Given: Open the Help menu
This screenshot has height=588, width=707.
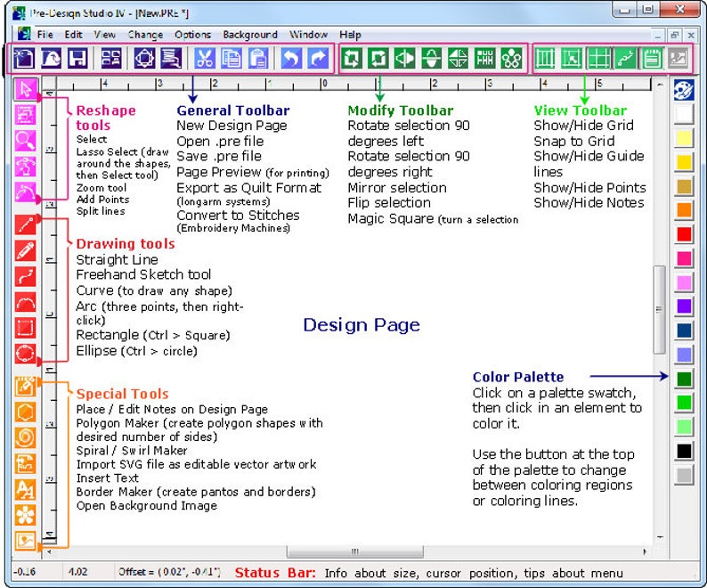Looking at the screenshot, I should 350,35.
